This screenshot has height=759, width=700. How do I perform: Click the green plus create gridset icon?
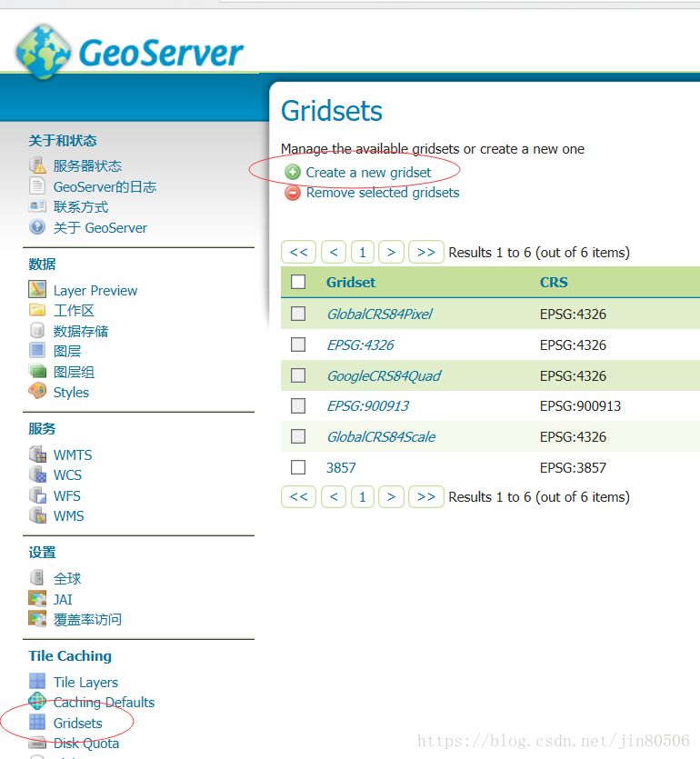(293, 172)
